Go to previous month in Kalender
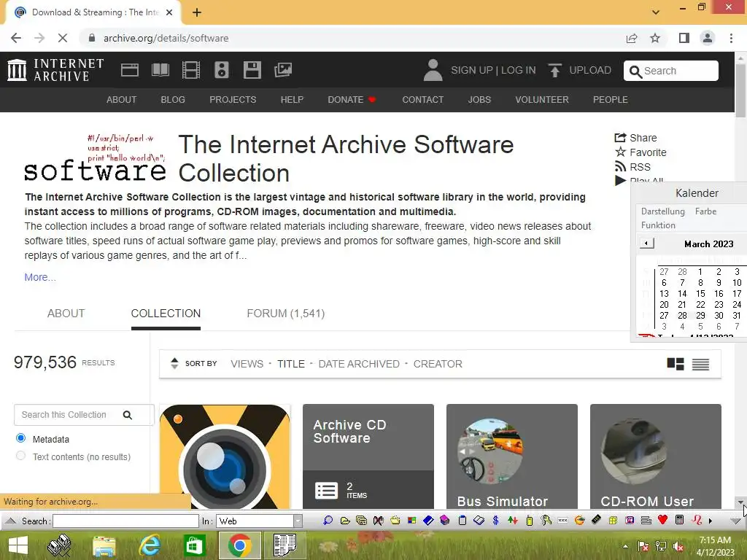 [x=646, y=244]
